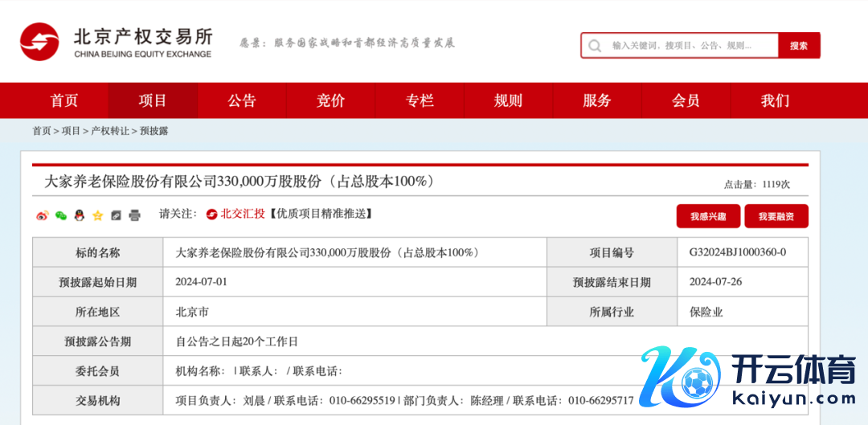Click the 所属行业 label cell
The image size is (868, 425).
(612, 312)
